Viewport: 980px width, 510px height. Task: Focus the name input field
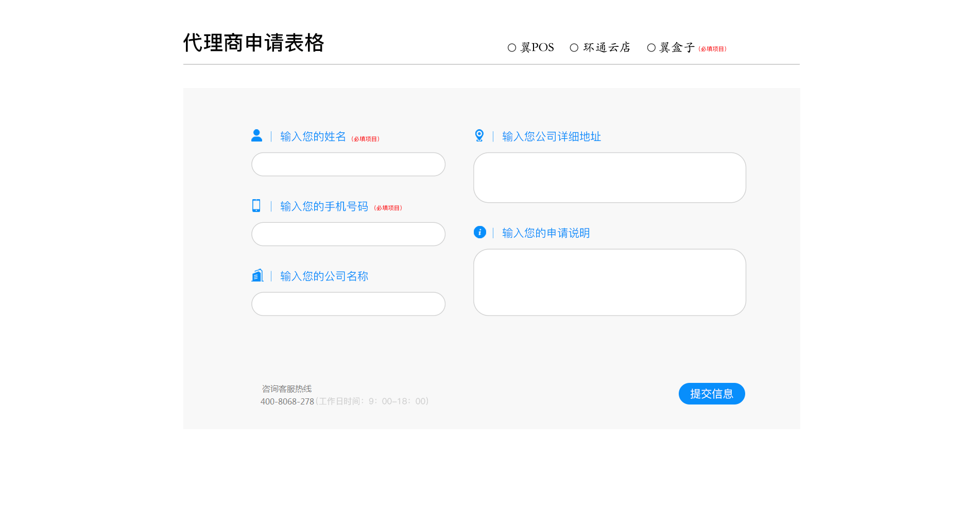(348, 164)
